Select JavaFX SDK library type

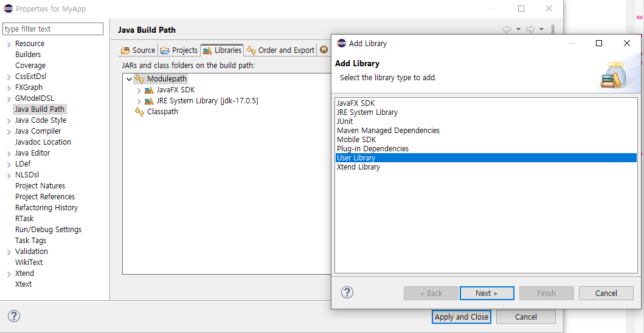pyautogui.click(x=486, y=103)
